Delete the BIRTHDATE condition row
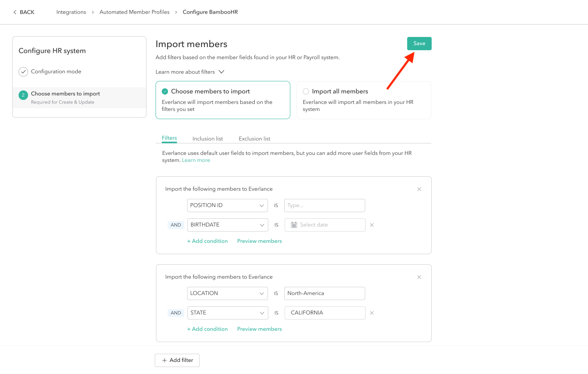Screen dimensions: 588x374 pyautogui.click(x=371, y=225)
